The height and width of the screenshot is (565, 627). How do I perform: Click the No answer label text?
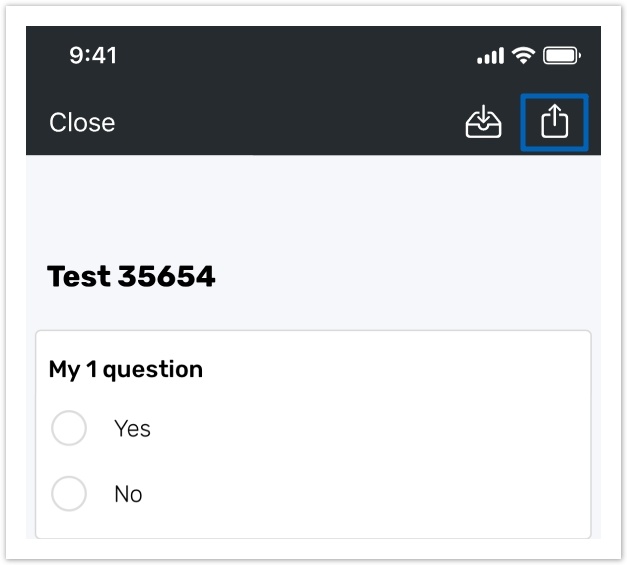coord(128,494)
